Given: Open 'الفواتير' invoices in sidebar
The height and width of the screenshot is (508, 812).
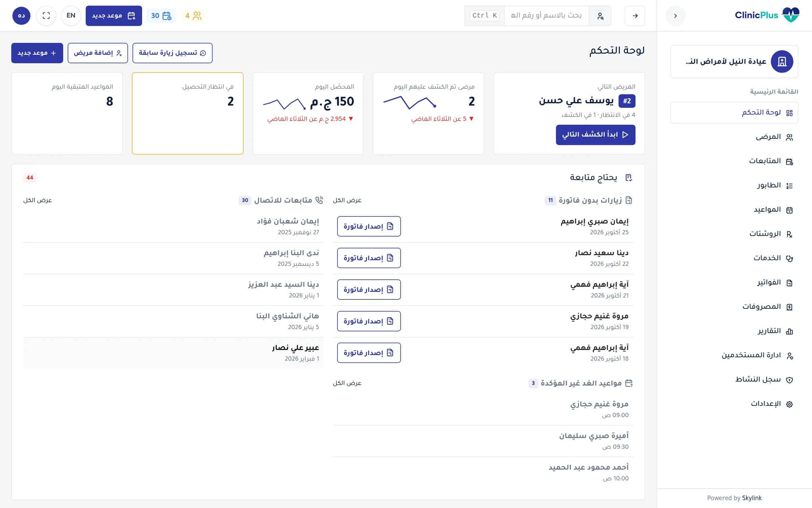Looking at the screenshot, I should [734, 282].
